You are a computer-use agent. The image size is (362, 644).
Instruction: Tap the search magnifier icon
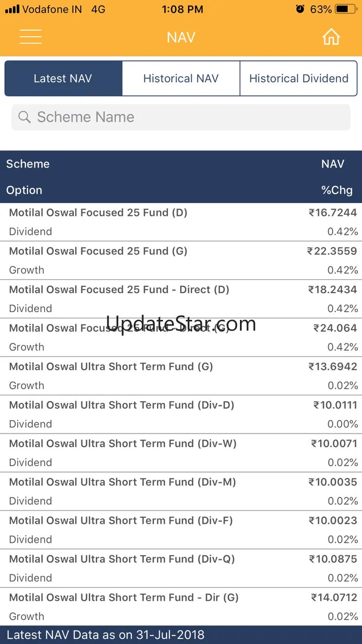(24, 117)
